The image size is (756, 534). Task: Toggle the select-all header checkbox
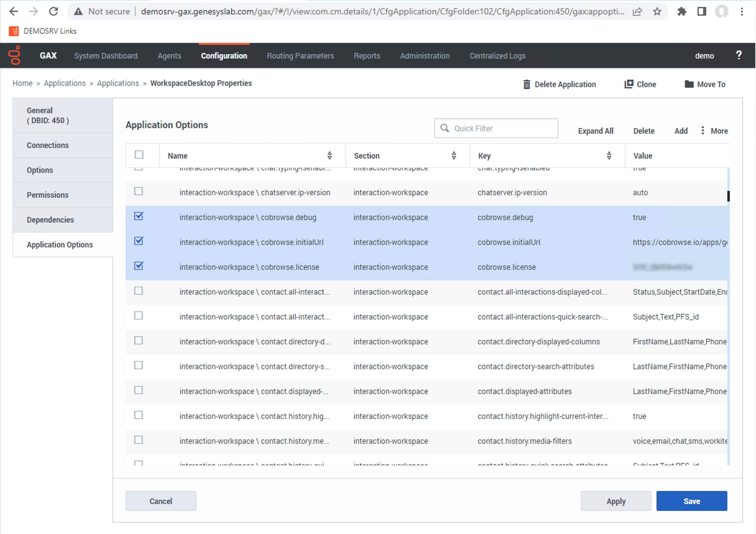pos(139,154)
